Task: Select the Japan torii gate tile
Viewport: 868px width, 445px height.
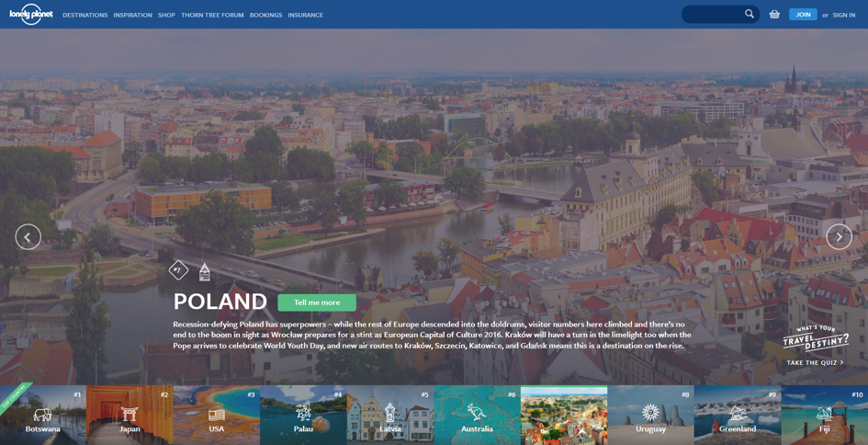Action: [130, 416]
